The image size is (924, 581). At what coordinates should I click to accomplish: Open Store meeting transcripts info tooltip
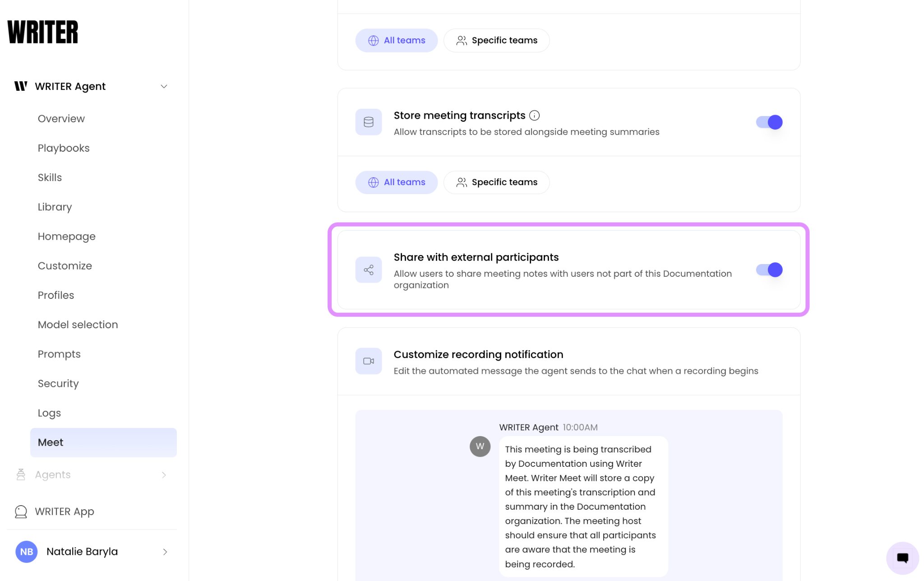tap(535, 116)
